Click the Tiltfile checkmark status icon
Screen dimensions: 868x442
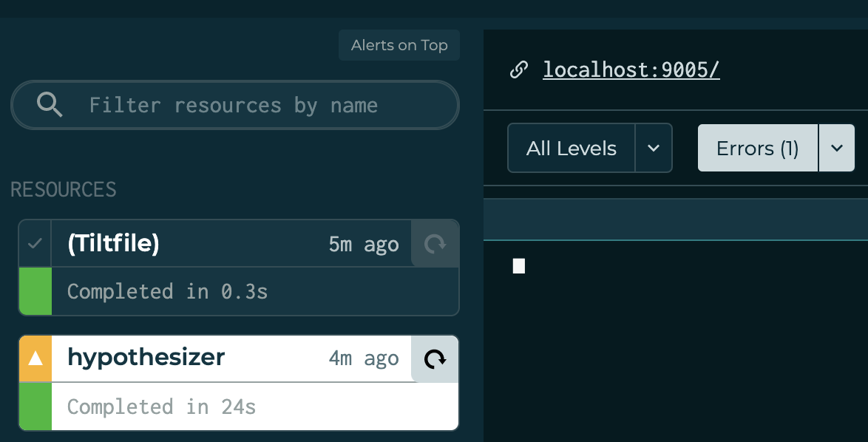pos(35,243)
